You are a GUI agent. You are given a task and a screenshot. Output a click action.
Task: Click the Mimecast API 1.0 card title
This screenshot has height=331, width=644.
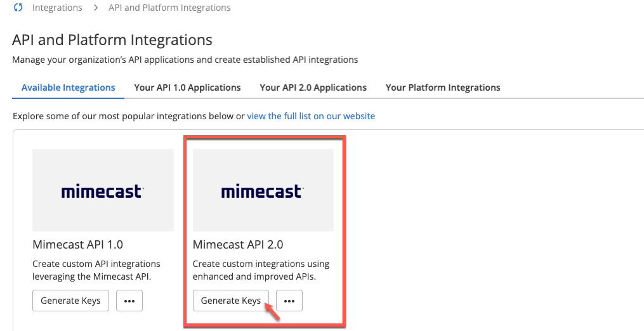77,244
